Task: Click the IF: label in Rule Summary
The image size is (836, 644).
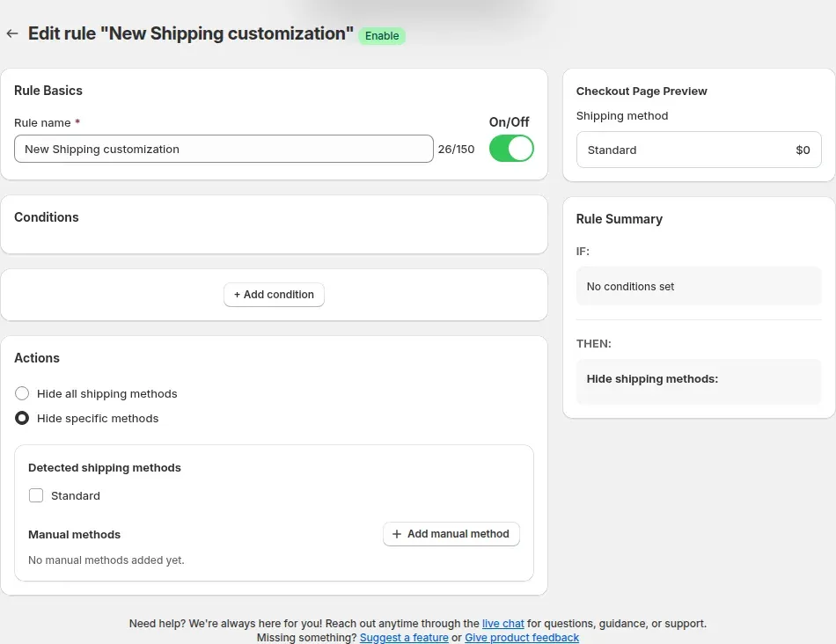Action: coord(583,251)
